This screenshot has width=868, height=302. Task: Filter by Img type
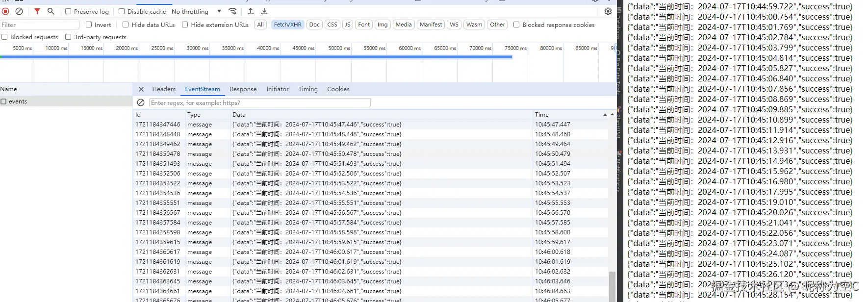click(383, 25)
